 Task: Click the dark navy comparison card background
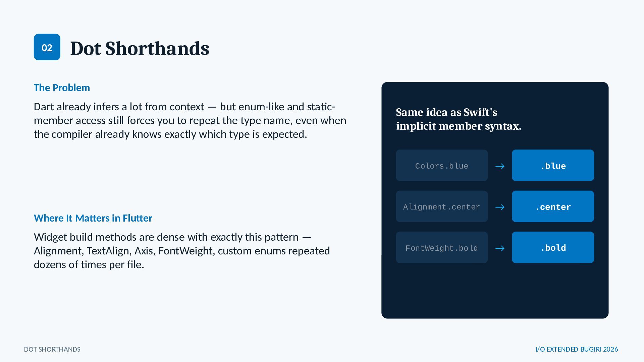coord(495,292)
